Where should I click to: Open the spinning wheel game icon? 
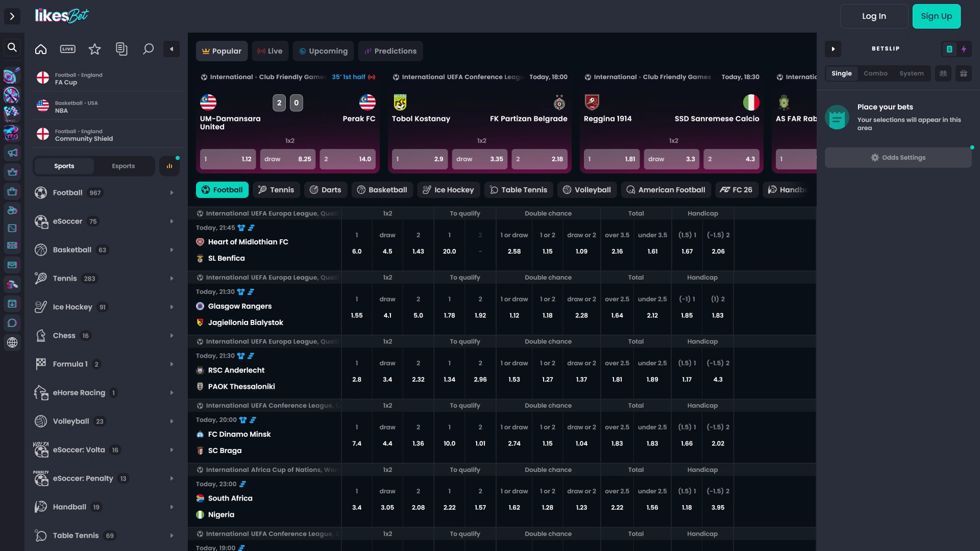click(11, 95)
